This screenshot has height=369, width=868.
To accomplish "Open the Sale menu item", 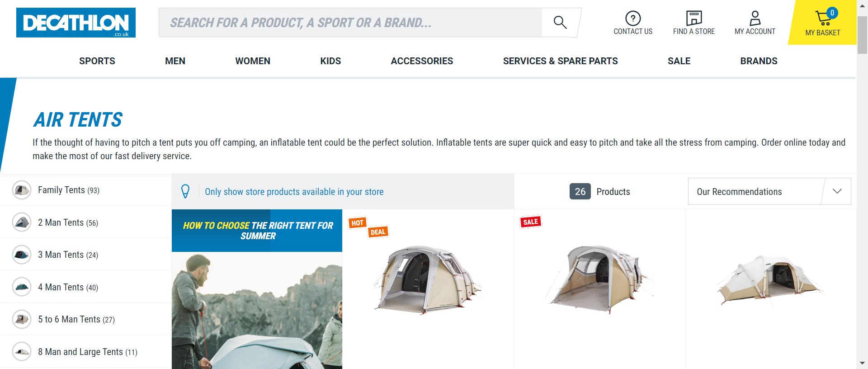I will coord(679,61).
